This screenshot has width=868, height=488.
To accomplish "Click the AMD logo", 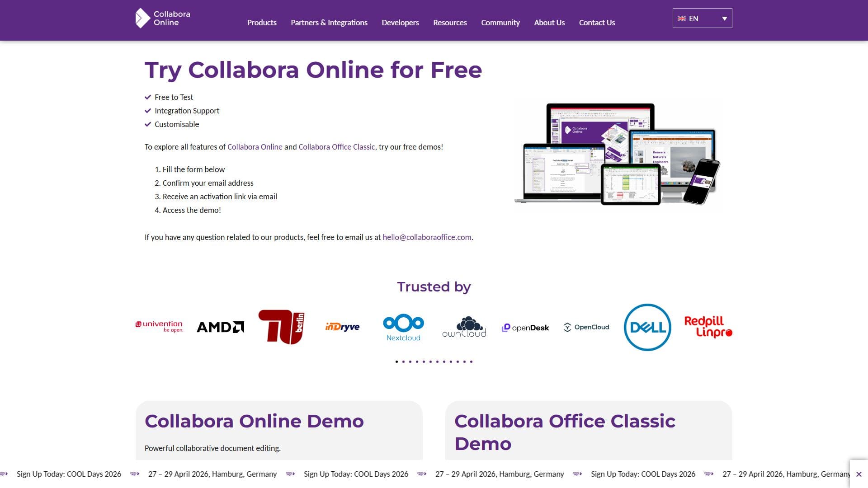I will (x=221, y=327).
